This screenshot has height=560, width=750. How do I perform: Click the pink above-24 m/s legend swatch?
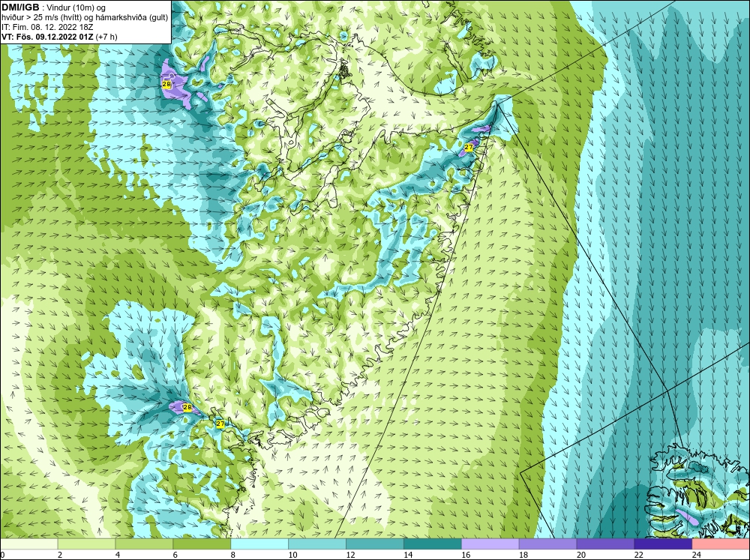(x=720, y=544)
